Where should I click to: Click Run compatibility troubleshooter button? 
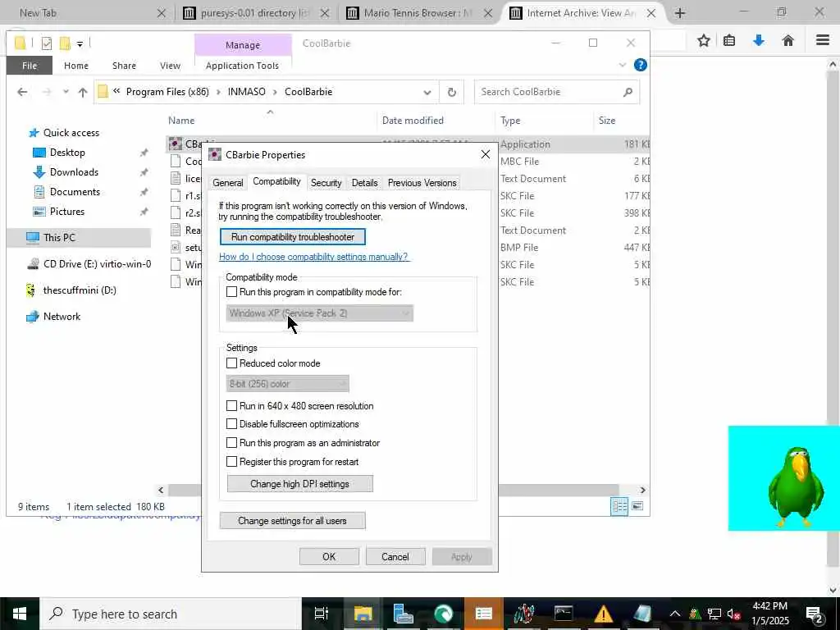click(293, 237)
